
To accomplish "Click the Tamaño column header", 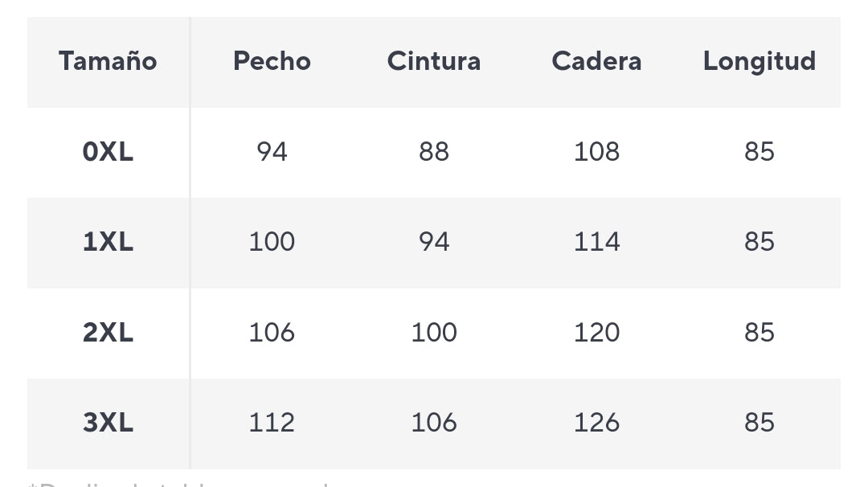I will pyautogui.click(x=108, y=61).
